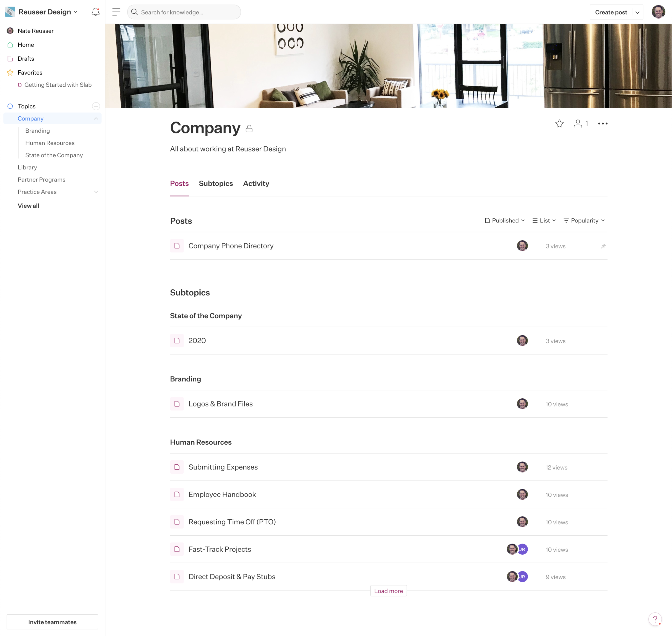The height and width of the screenshot is (636, 672).
Task: Click the document icon beside Logos & Brand Files
Action: pyautogui.click(x=177, y=404)
